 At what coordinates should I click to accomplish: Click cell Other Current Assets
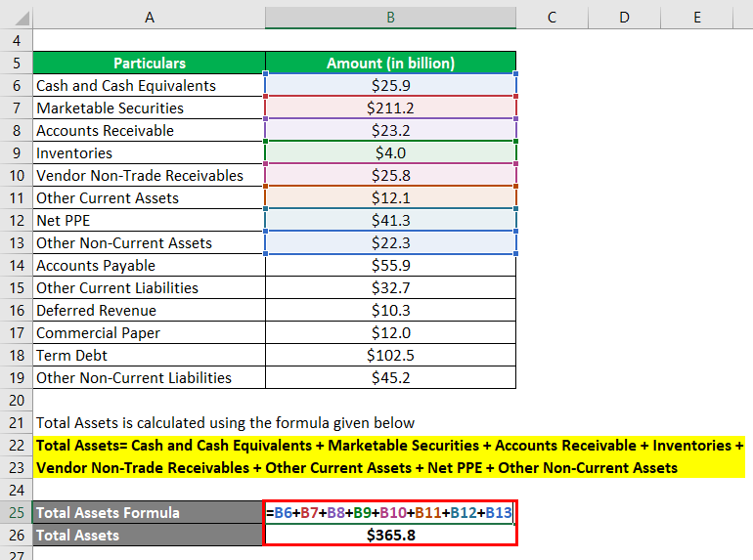coord(149,197)
